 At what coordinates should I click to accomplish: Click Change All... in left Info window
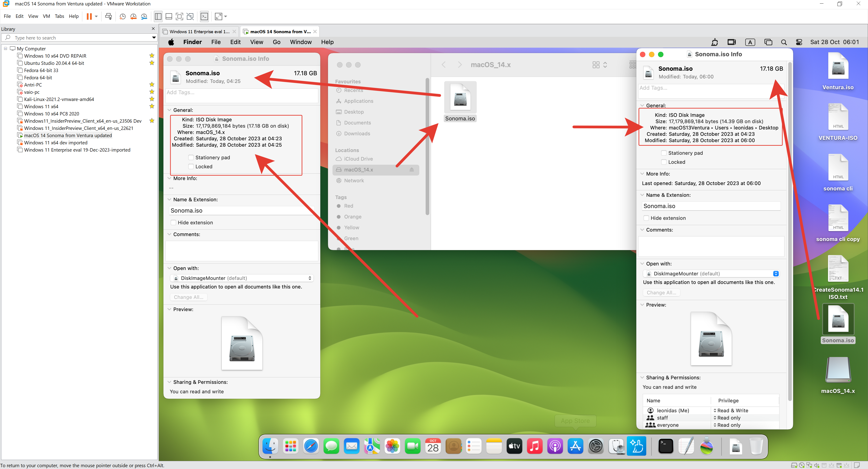coord(188,297)
